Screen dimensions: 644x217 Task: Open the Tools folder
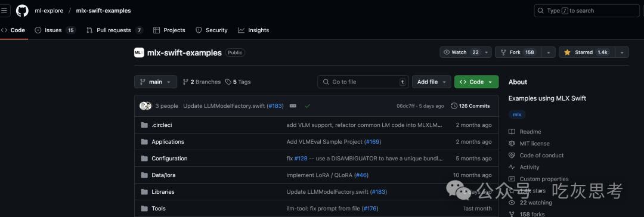[x=159, y=209]
